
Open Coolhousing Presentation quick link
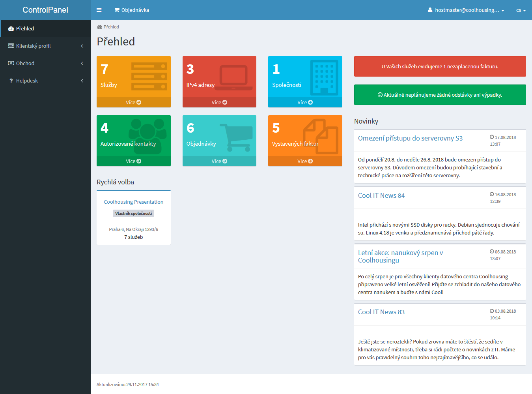(x=134, y=202)
